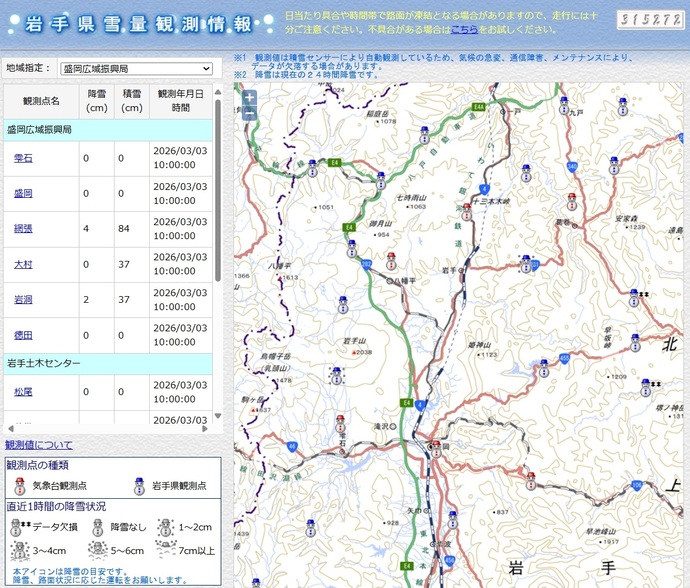Click blue snowman on 八戸自動車道 below 稲庭岳
This screenshot has width=690, height=588.
[424, 135]
